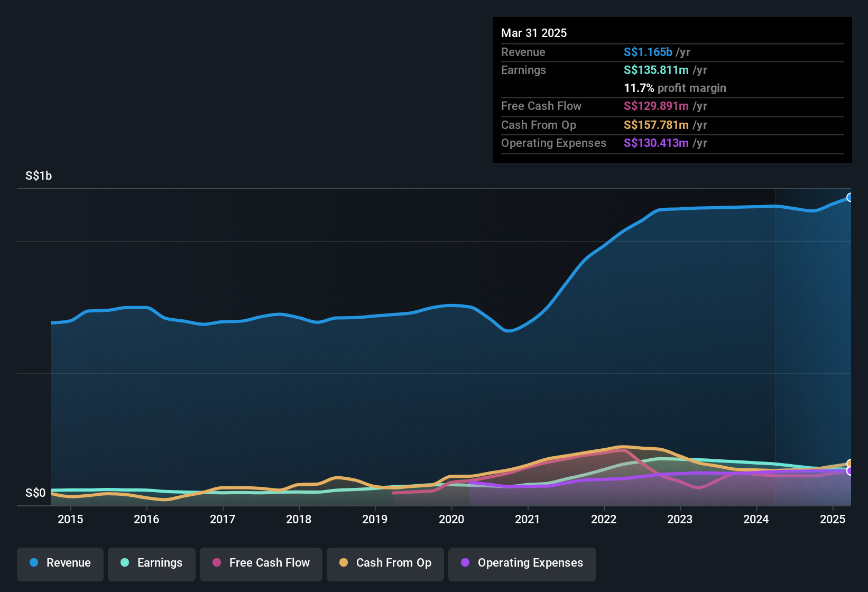Screen dimensions: 868x592
Task: Click the S$1.165b revenue value
Action: tap(648, 52)
